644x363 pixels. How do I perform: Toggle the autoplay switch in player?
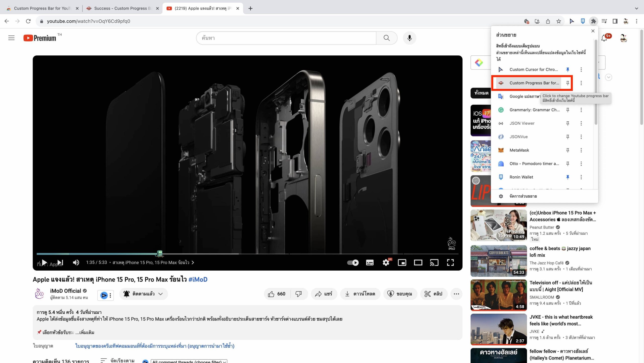click(x=353, y=263)
